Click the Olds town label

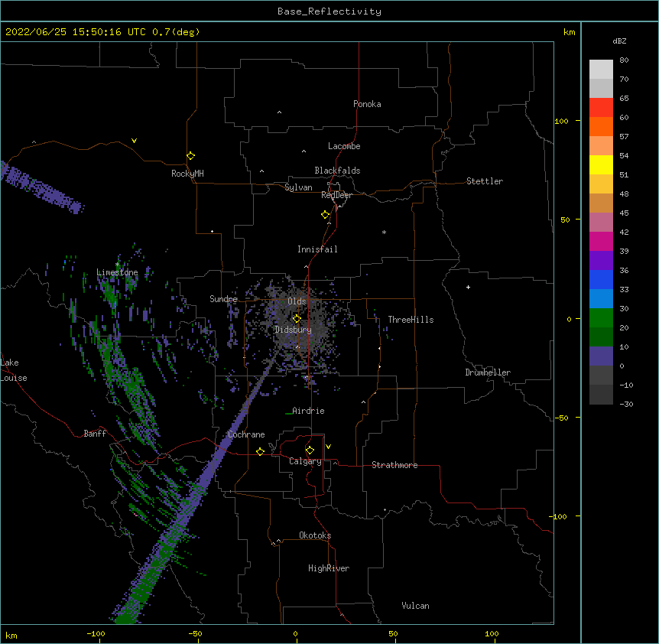click(297, 301)
